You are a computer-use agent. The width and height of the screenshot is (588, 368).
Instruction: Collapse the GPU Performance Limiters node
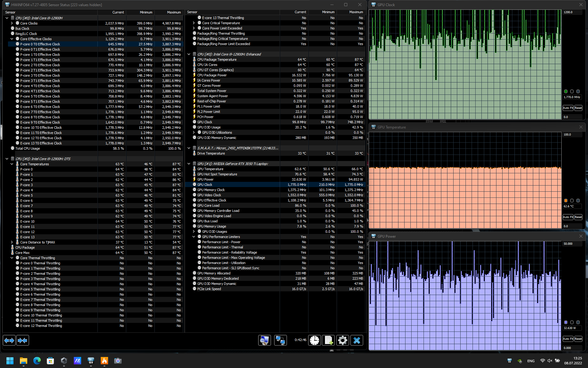pos(194,237)
